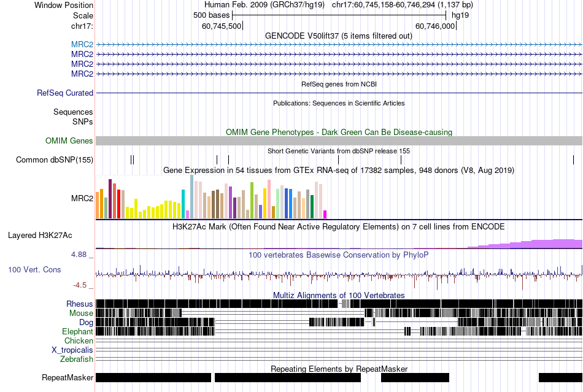This screenshot has width=583, height=392.
Task: Click the rightmost dbSNP variant tick
Action: click(x=573, y=159)
